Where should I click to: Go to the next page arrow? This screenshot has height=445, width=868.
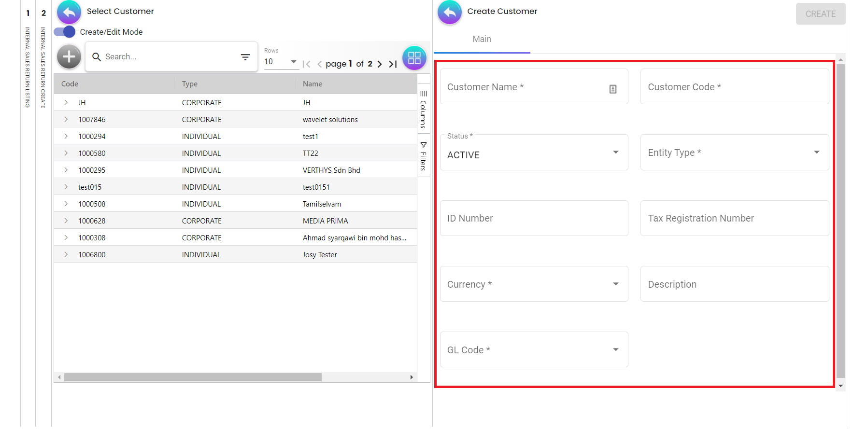pyautogui.click(x=380, y=64)
